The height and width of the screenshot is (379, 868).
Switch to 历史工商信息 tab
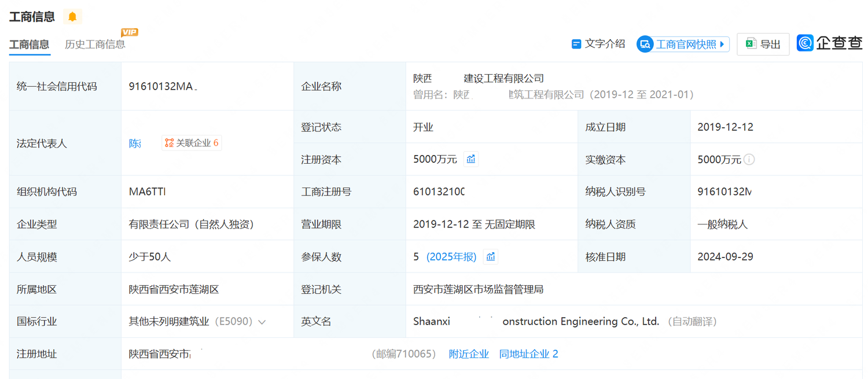pos(95,45)
